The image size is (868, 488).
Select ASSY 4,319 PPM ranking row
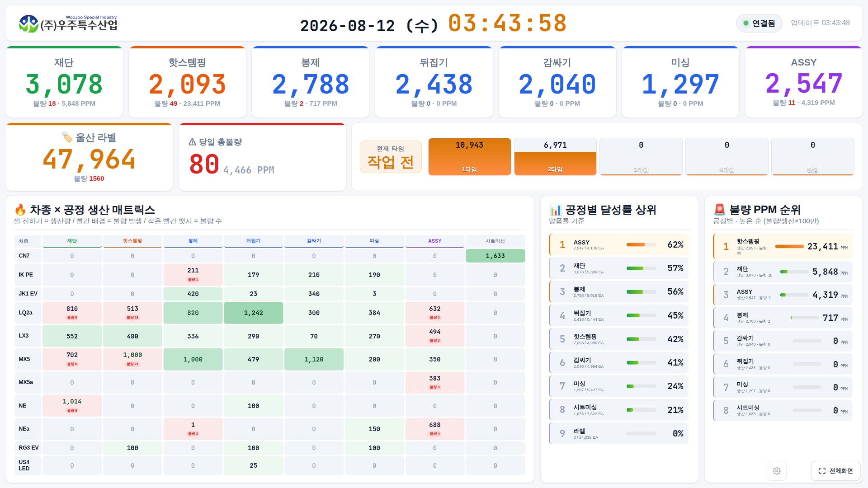[783, 295]
